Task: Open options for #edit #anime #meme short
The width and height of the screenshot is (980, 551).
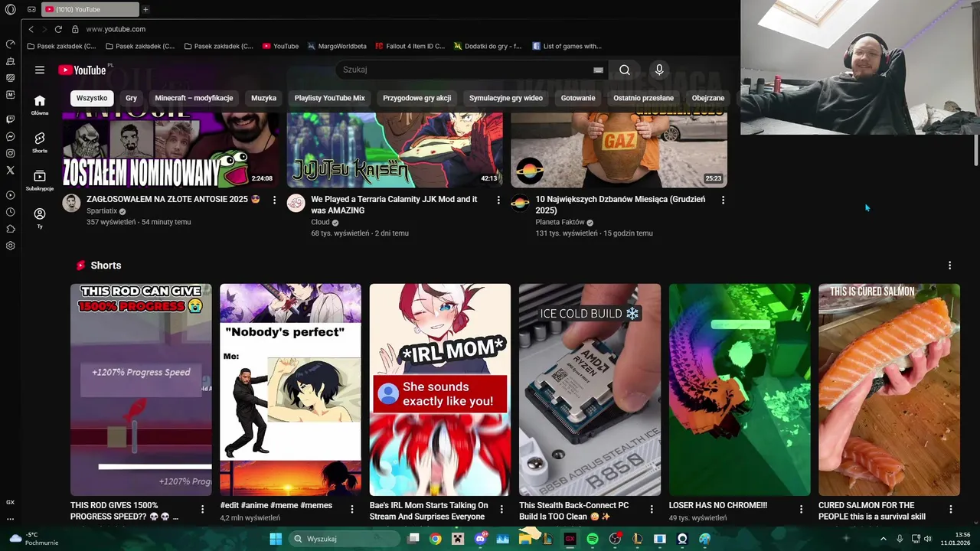Action: pyautogui.click(x=352, y=509)
